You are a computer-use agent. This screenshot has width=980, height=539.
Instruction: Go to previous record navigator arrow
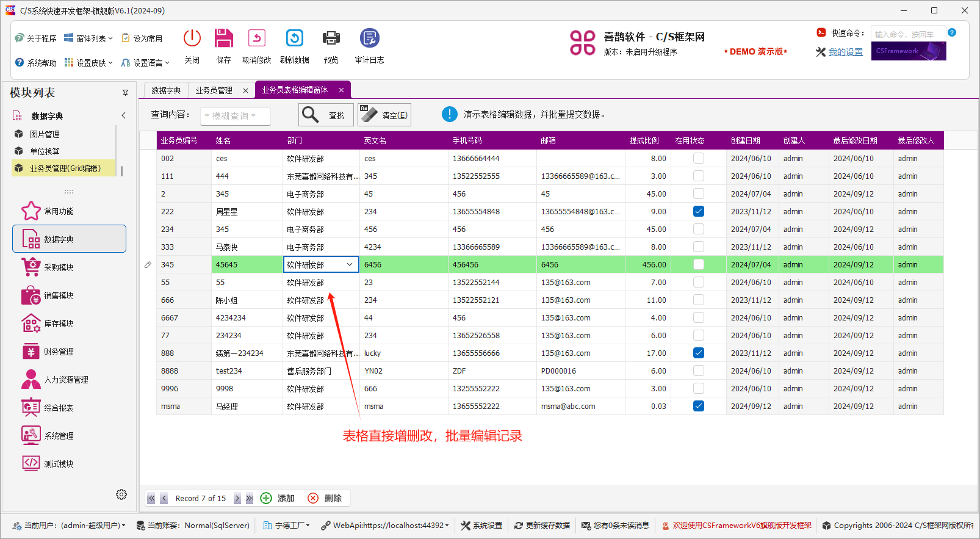(164, 498)
